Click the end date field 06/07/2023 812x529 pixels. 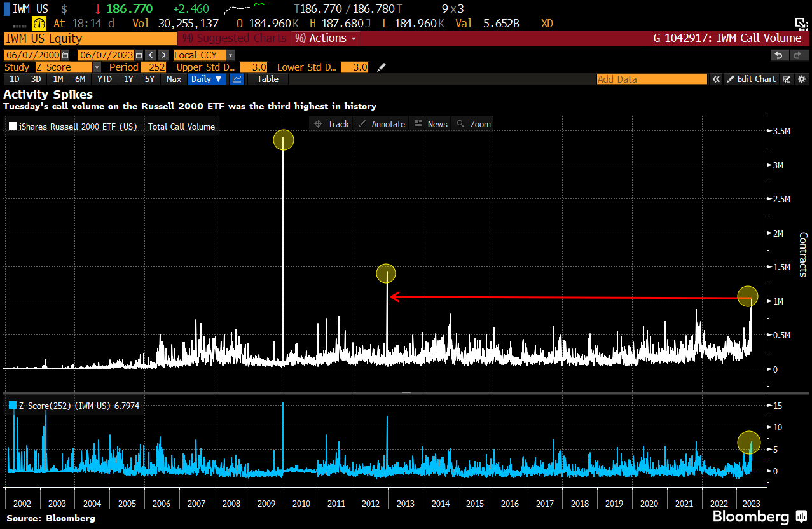click(x=106, y=55)
